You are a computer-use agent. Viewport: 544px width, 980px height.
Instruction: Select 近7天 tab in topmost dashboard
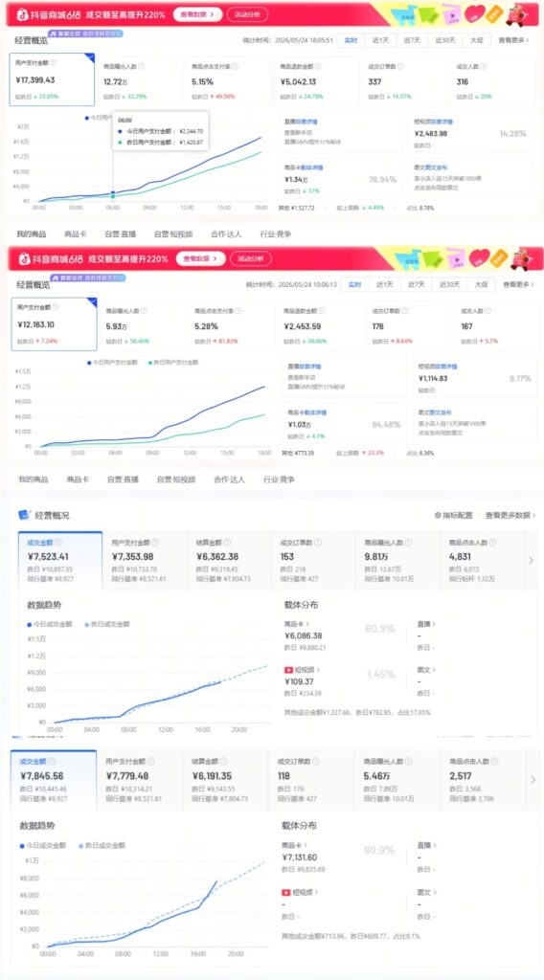(x=412, y=40)
